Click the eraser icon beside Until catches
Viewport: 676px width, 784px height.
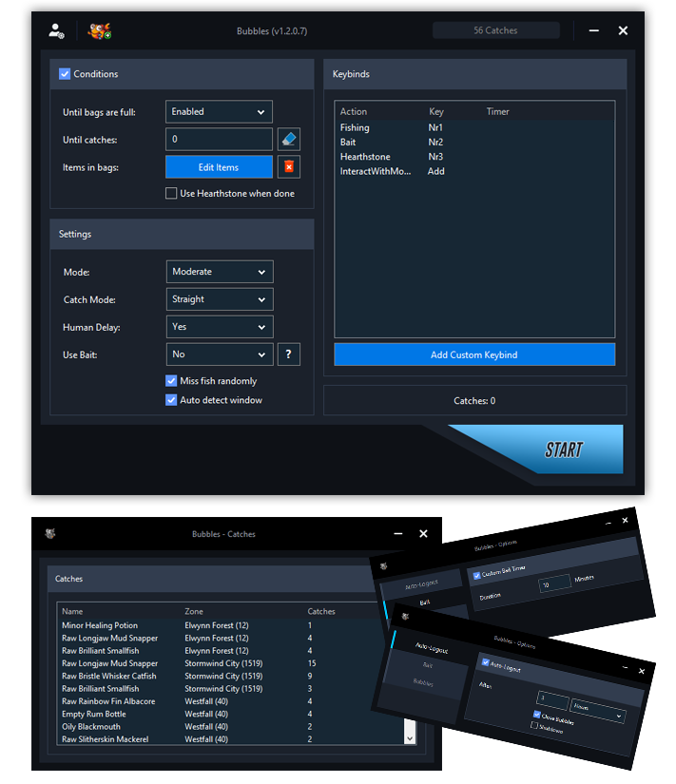289,139
